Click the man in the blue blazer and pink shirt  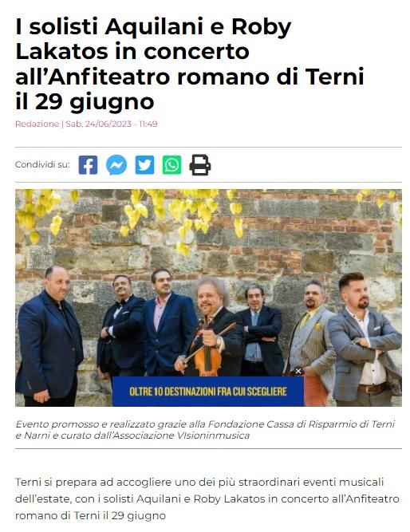(168, 322)
